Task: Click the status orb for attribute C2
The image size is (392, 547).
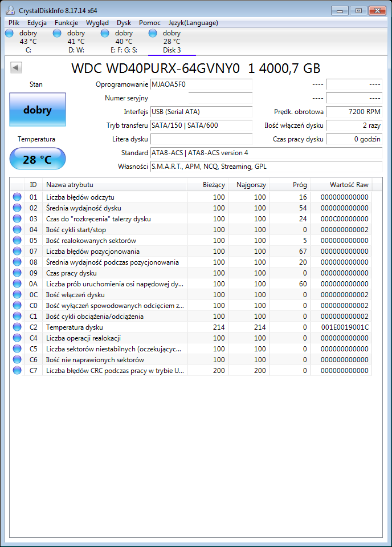Action: click(17, 327)
